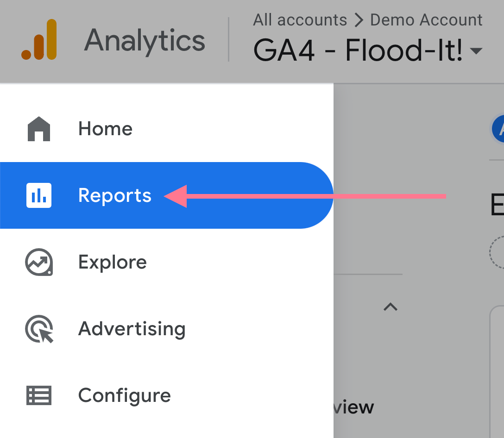Click the Configure navigation label
Image resolution: width=504 pixels, height=438 pixels.
(124, 395)
